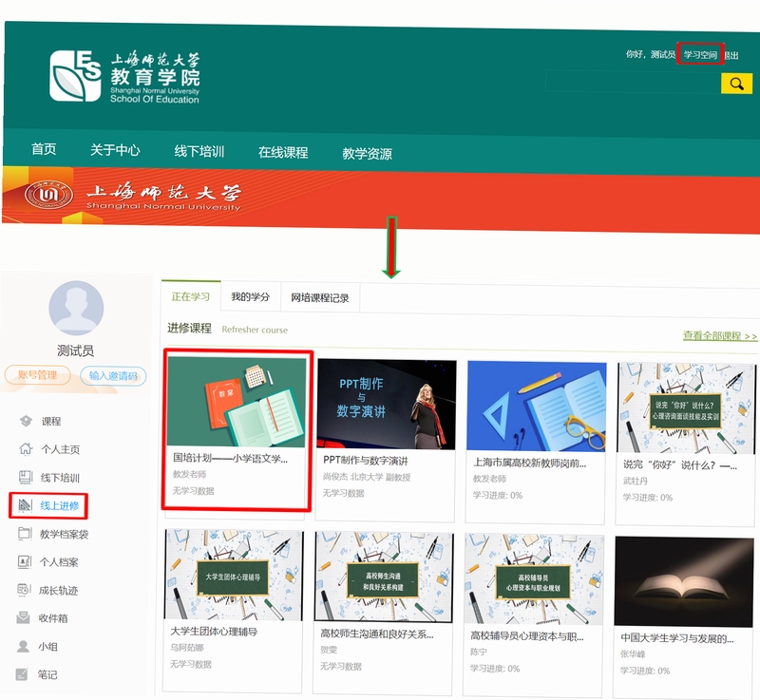Click the teacher name 乌阿茹娜

186,648
